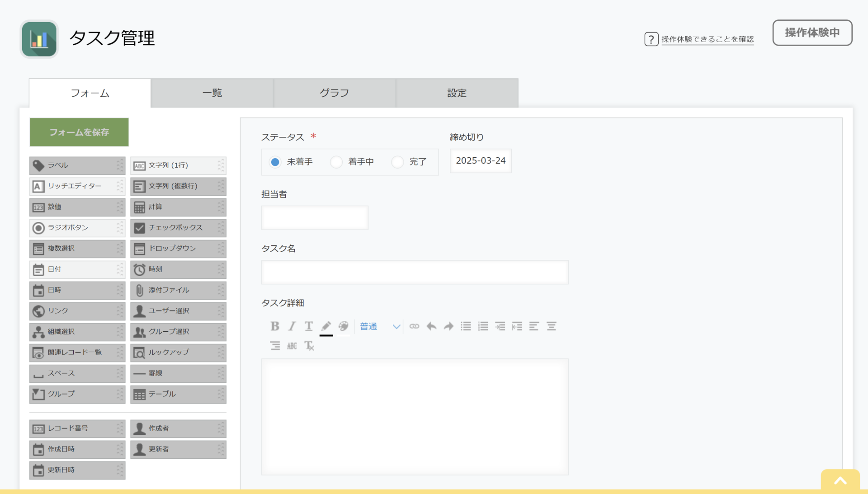Select the 着手中 status option
The image size is (868, 494).
click(x=336, y=162)
